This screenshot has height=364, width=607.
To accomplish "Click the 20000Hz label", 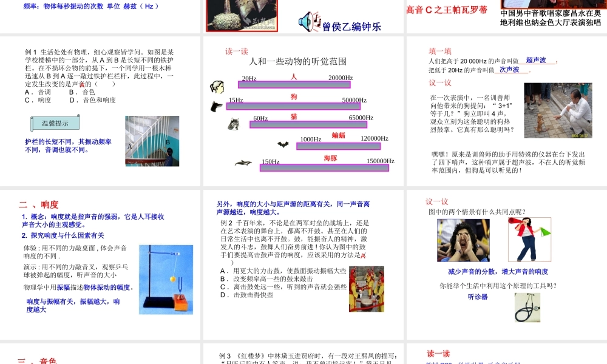I will 341,78.
